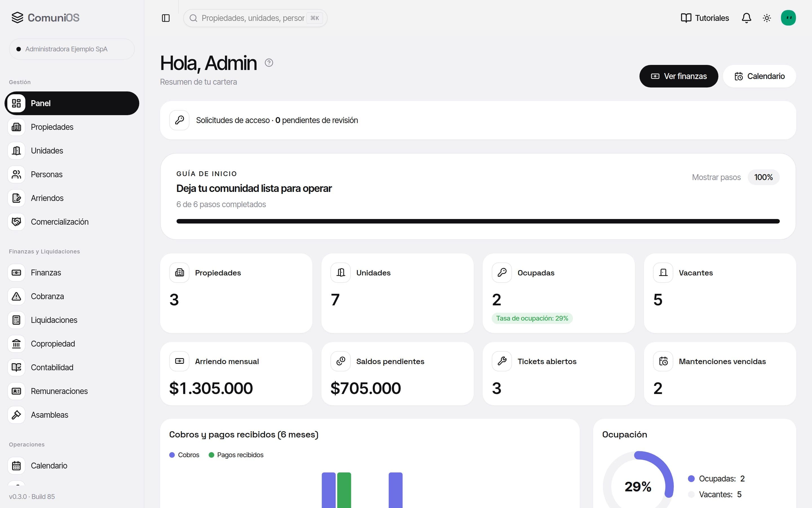Viewport: 812px width, 508px height.
Task: Open Solicitudes de acceso banner
Action: [478, 120]
